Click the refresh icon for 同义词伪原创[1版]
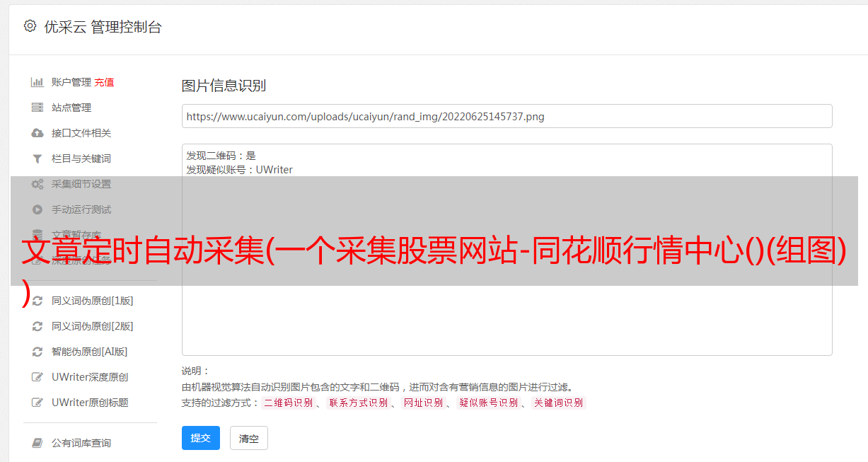This screenshot has width=868, height=462. click(x=37, y=301)
